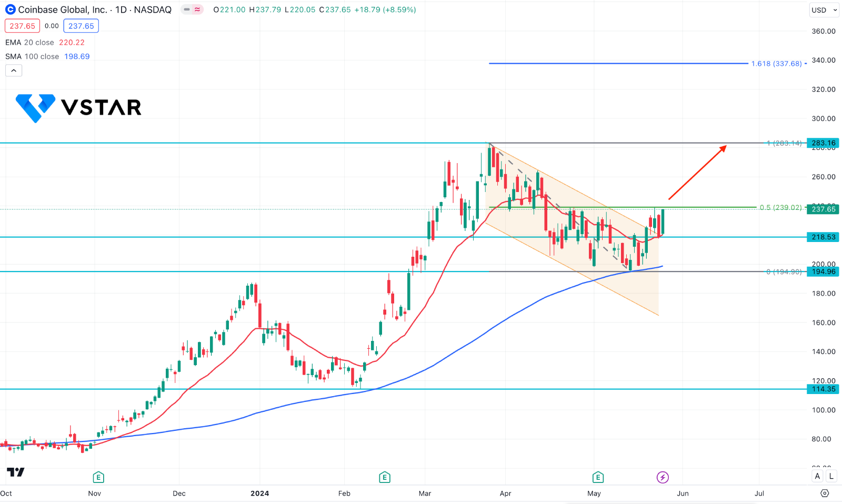Click the TradingView logo icon
Image resolution: width=842 pixels, height=504 pixels.
tap(16, 472)
